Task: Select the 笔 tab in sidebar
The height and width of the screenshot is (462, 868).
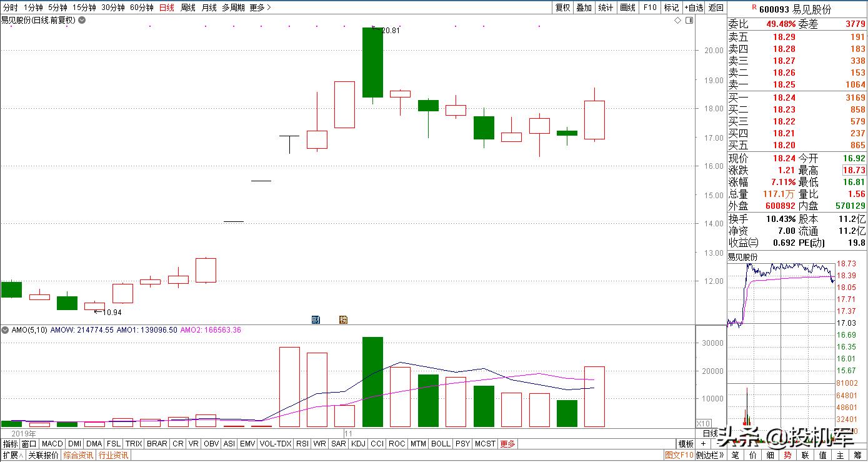Action: coord(736,455)
